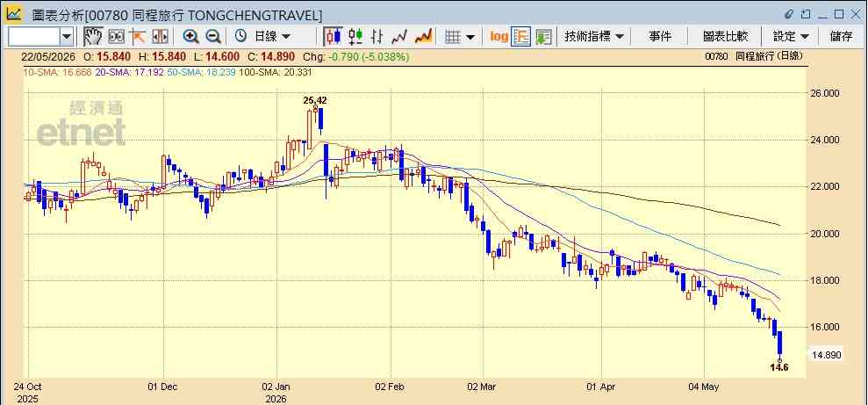Click the 20.000 price axis label

[825, 234]
